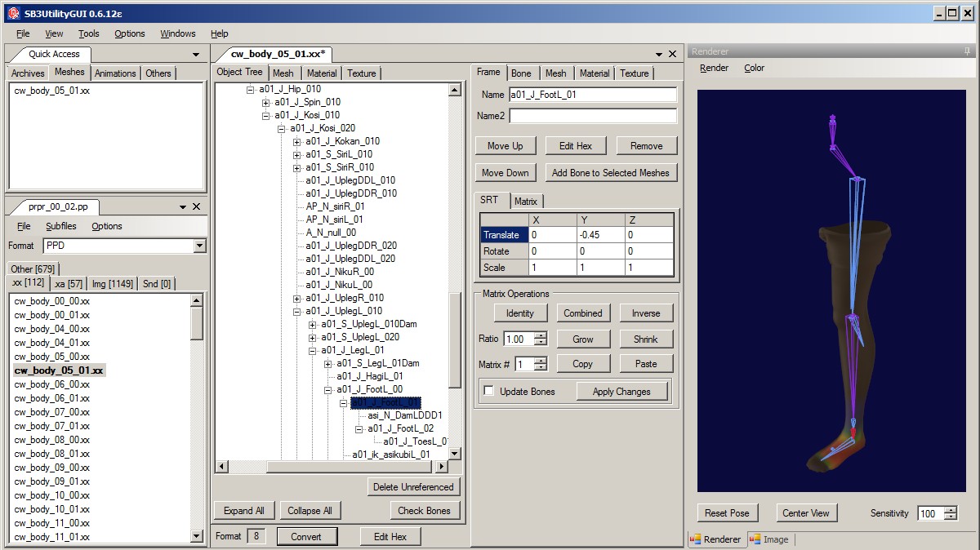This screenshot has height=550, width=980.
Task: Expand the a01_S_LegL_01Dam node
Action: pyautogui.click(x=327, y=363)
